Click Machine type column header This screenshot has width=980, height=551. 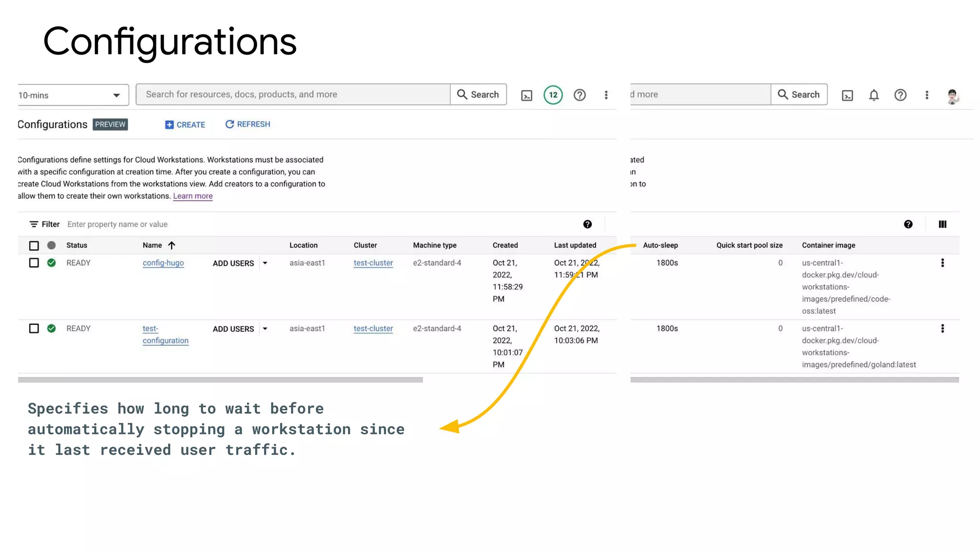[434, 245]
